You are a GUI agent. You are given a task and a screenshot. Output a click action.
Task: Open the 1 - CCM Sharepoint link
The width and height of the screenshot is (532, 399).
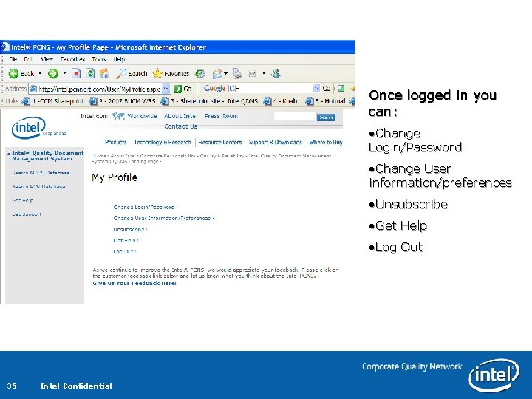click(53, 101)
